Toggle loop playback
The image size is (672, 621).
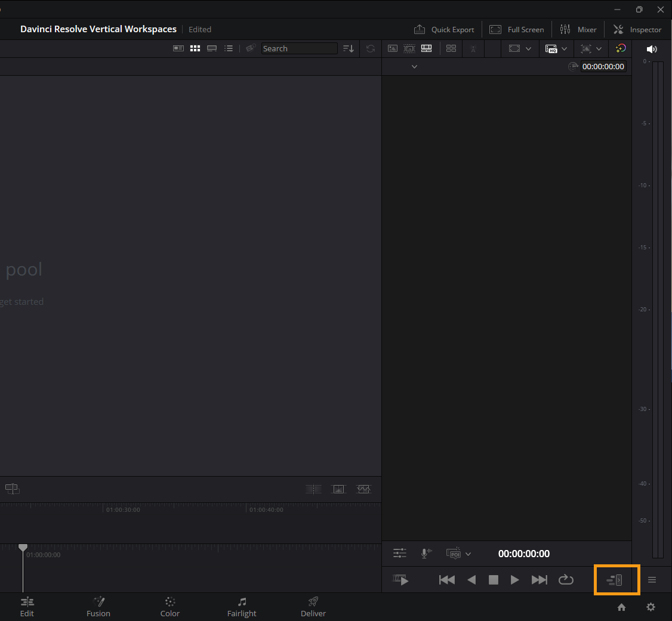[566, 580]
